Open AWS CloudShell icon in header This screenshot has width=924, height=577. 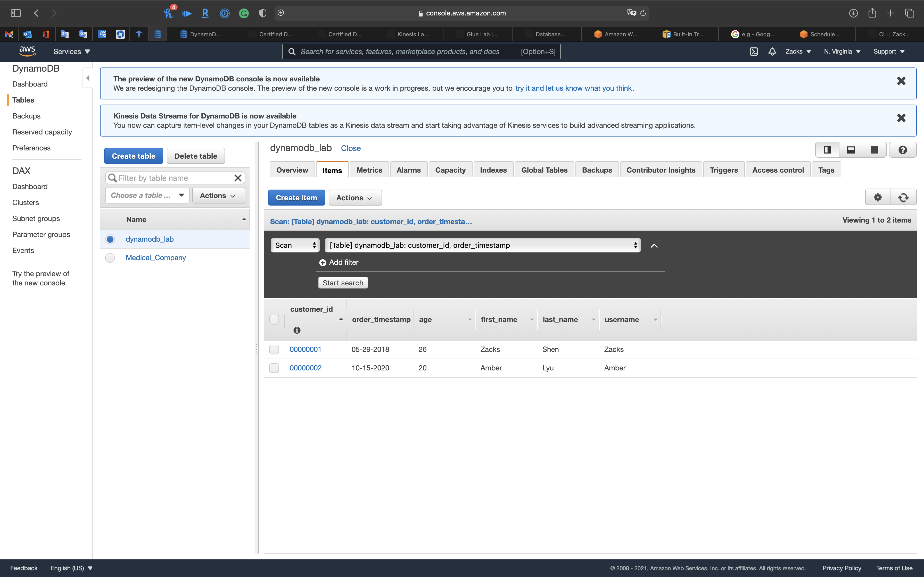[x=753, y=52]
